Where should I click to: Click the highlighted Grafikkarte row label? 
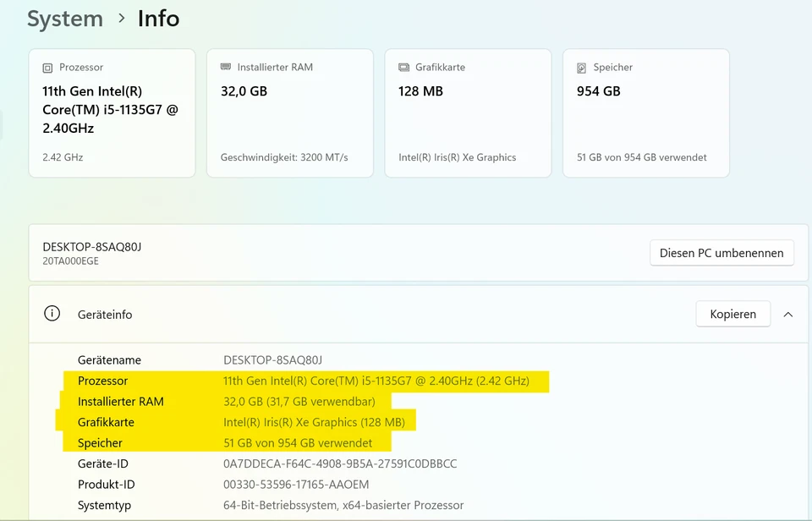click(x=106, y=423)
